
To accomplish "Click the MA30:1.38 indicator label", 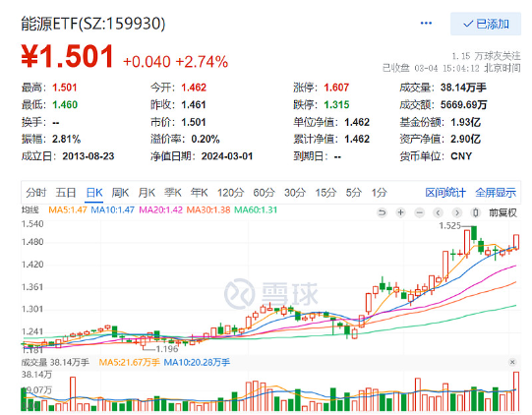I will [208, 210].
